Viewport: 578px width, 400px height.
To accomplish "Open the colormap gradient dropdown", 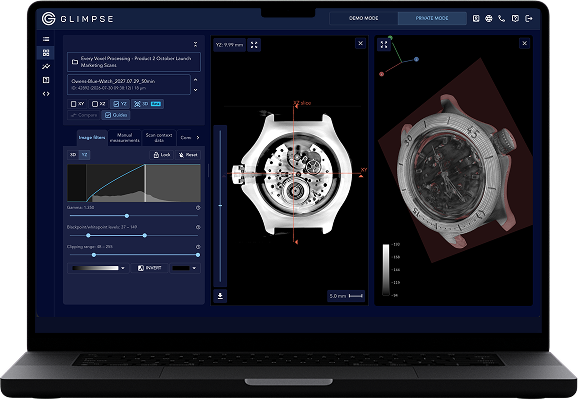I will pyautogui.click(x=98, y=268).
